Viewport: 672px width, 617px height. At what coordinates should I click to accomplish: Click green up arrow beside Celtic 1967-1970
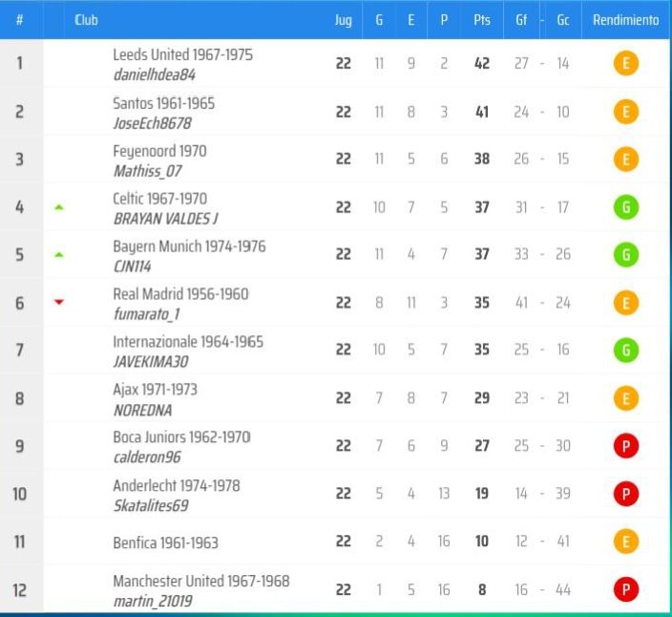click(x=59, y=207)
